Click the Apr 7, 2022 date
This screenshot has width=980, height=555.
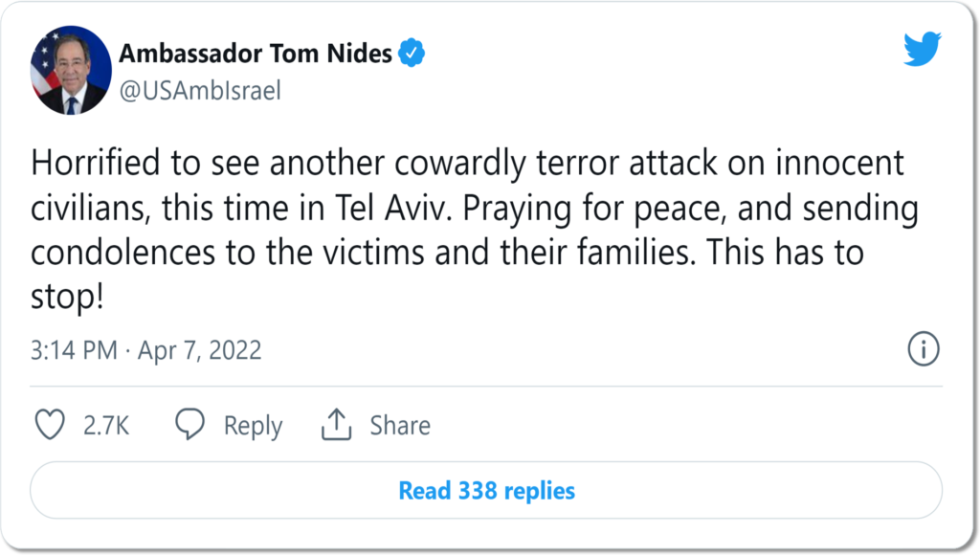pyautogui.click(x=199, y=350)
